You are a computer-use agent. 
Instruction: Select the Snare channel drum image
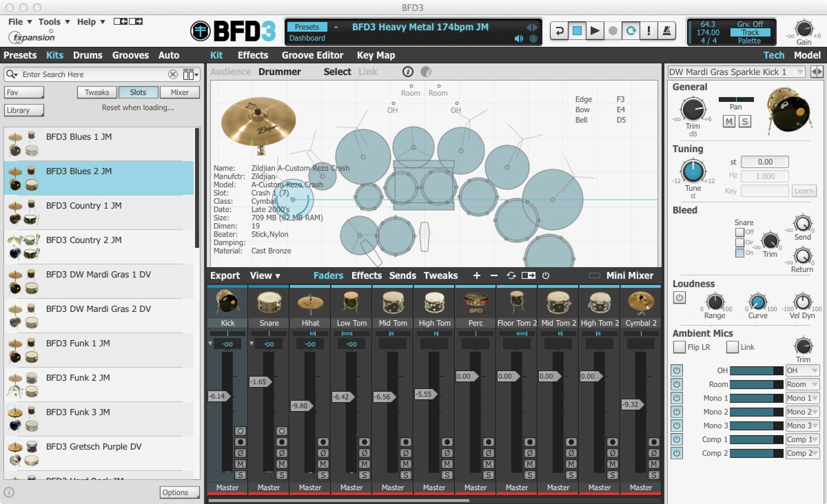click(269, 302)
